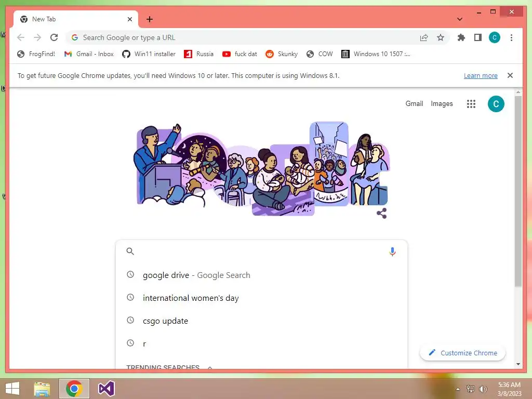The image size is (532, 399).
Task: Open the Windows 10 1507 bookmark
Action: 376,54
